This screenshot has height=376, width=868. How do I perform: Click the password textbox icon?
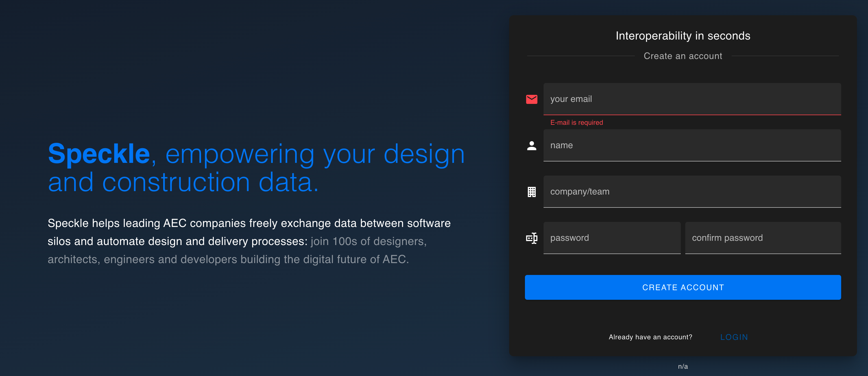531,238
